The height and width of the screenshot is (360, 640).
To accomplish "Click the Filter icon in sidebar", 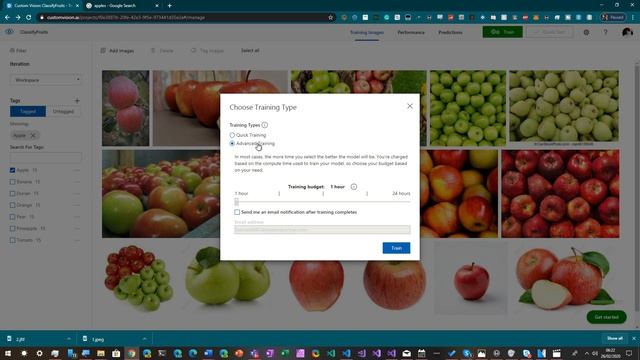I will pyautogui.click(x=12, y=51).
